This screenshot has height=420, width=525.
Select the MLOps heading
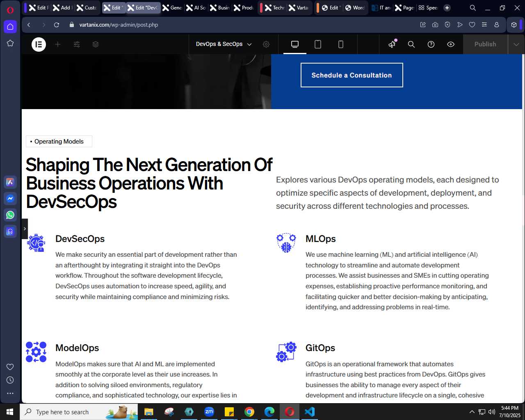point(321,239)
